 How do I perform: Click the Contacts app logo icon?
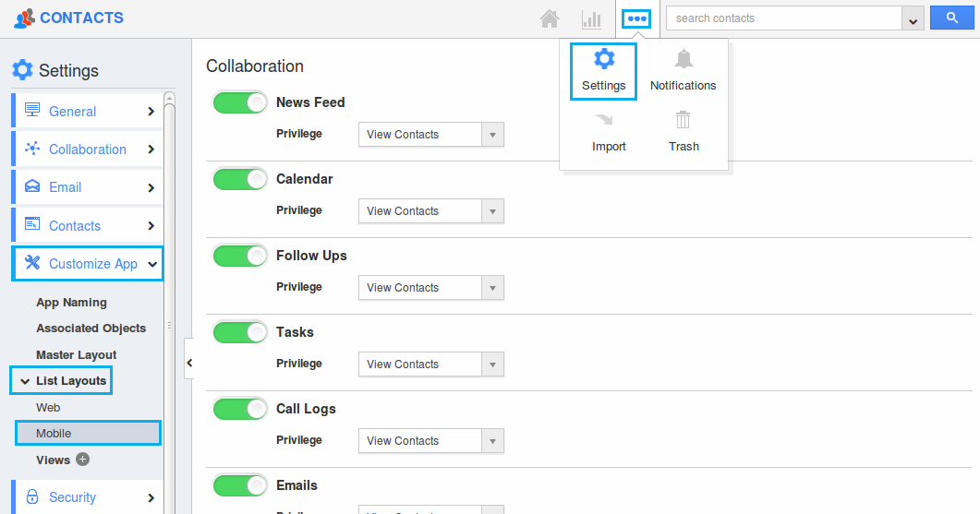point(24,18)
